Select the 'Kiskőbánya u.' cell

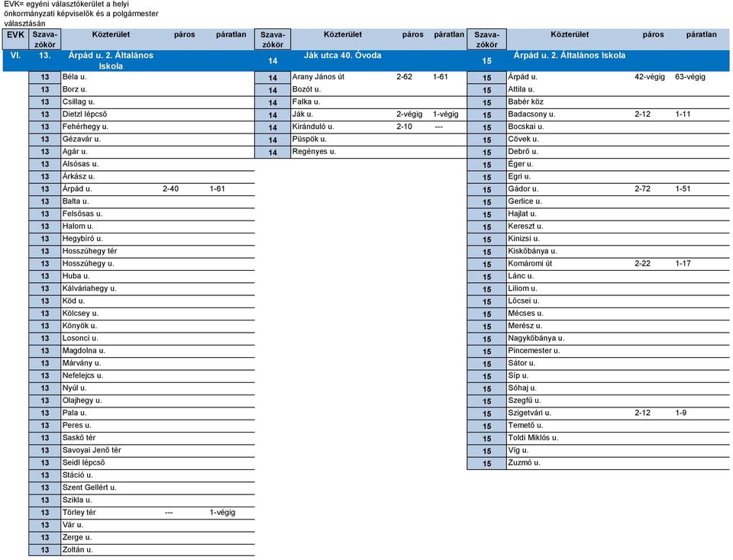pos(532,251)
